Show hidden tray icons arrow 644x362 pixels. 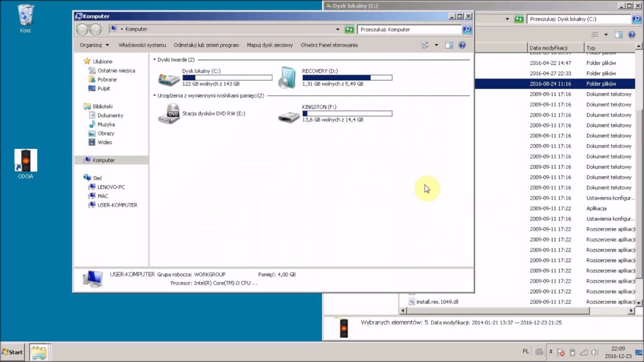(551, 352)
